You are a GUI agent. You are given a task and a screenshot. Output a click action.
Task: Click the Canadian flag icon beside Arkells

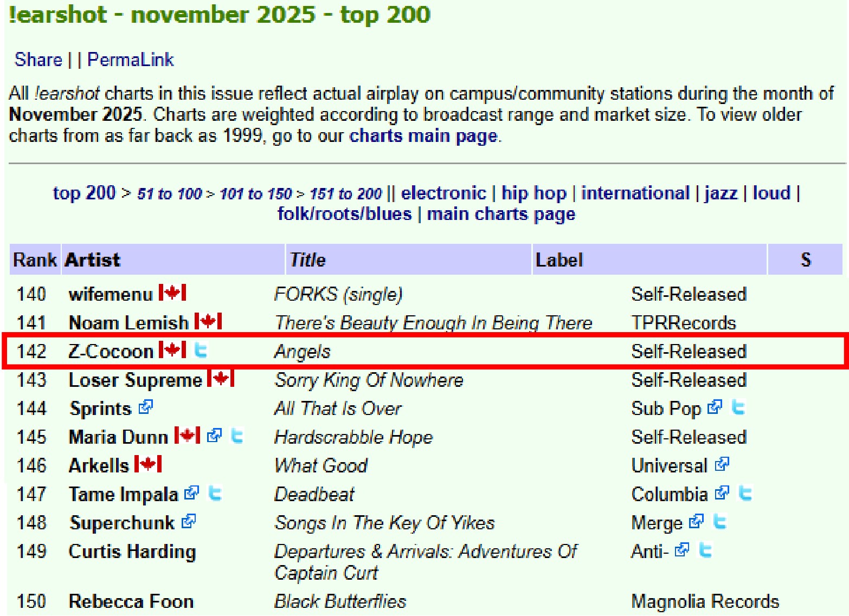pyautogui.click(x=148, y=465)
